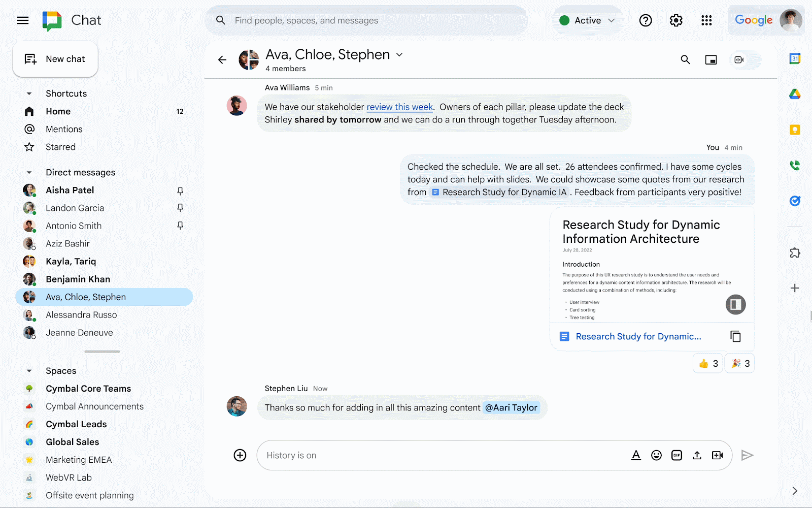Expand the Ava, Chloe, Stephen conversation menu
The height and width of the screenshot is (508, 812).
click(399, 55)
